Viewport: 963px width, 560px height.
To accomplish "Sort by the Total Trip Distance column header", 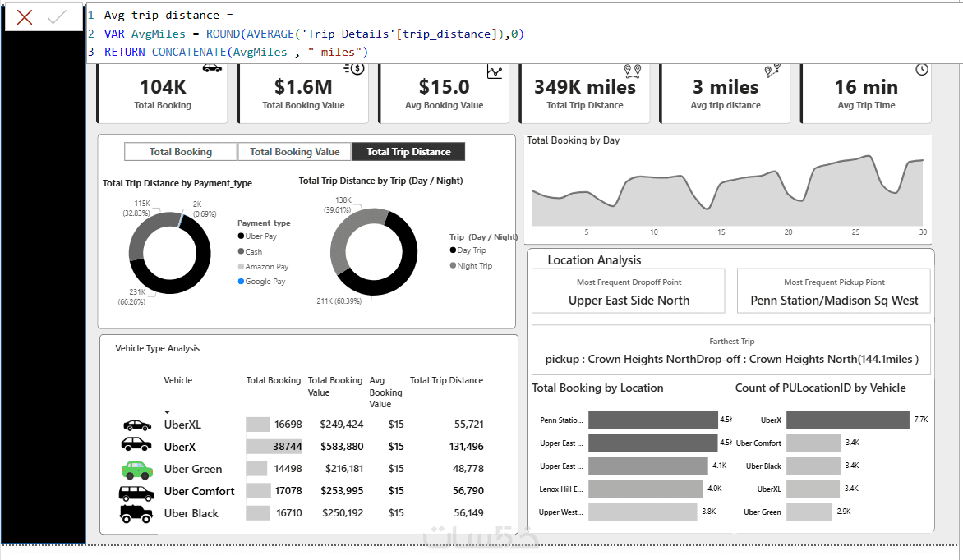I will [x=446, y=381].
